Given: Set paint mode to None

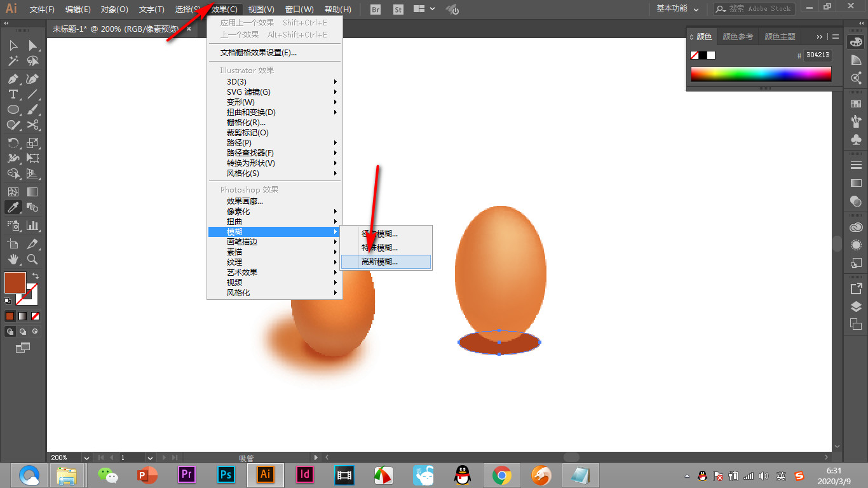Looking at the screenshot, I should point(36,316).
